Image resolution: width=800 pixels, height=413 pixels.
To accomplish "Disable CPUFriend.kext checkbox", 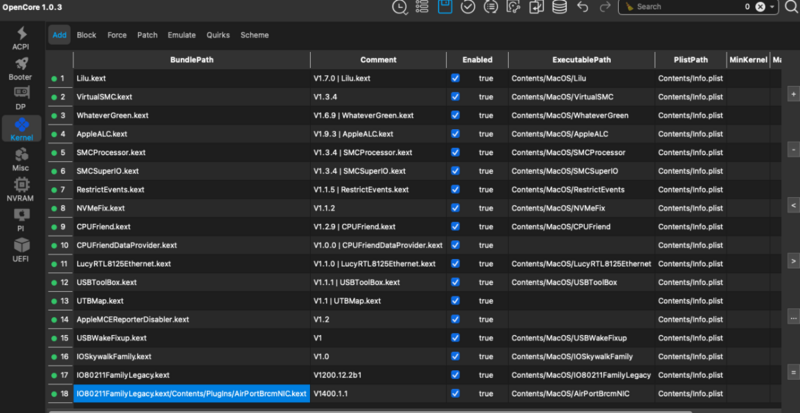I will [455, 226].
